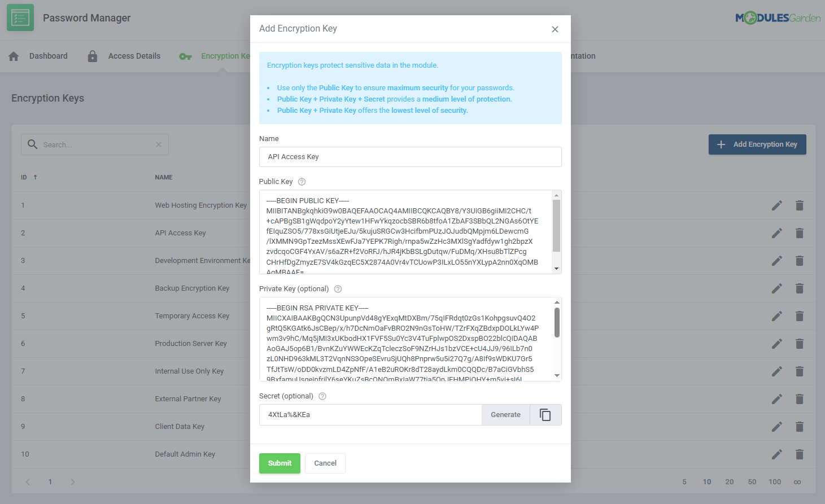Go to the Dashboard tab
The width and height of the screenshot is (825, 504).
click(x=48, y=56)
